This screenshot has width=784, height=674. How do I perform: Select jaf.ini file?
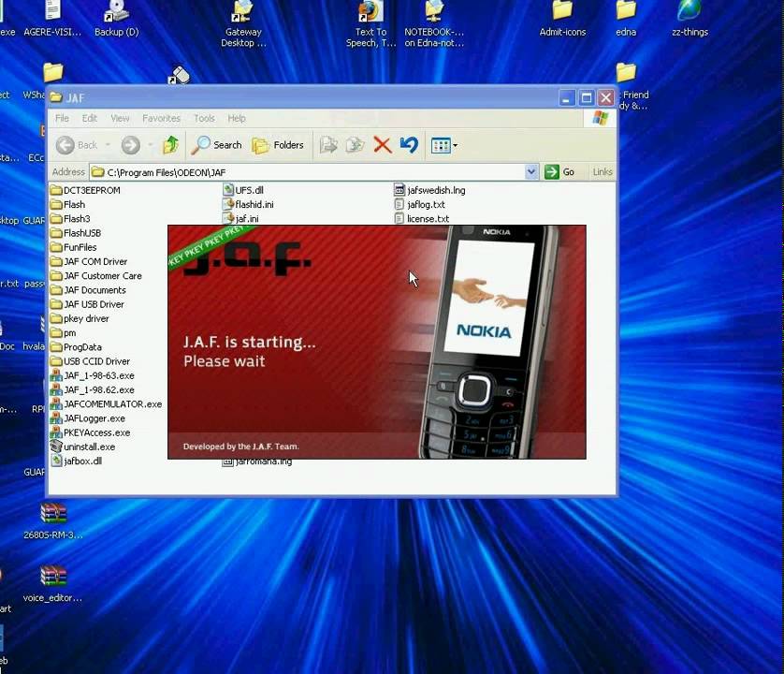click(x=240, y=219)
